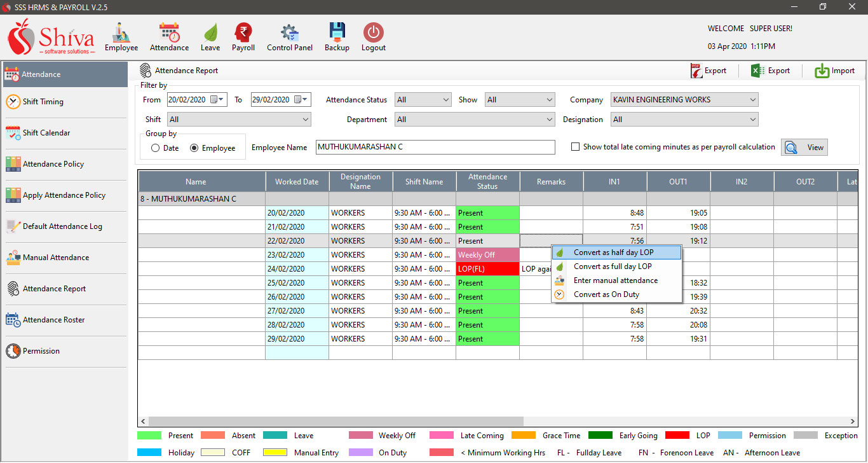
Task: Click the Import button
Action: pyautogui.click(x=834, y=71)
